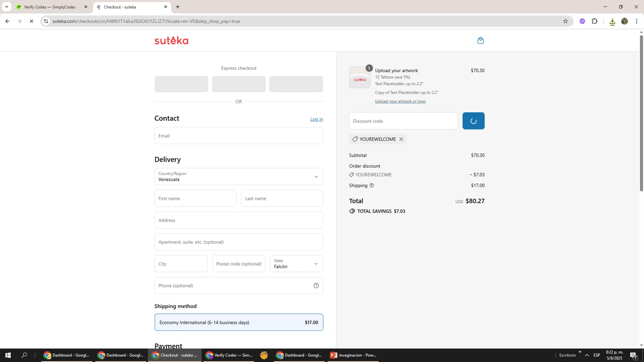Click the phone field help question mark icon
This screenshot has width=644, height=362.
pyautogui.click(x=316, y=286)
